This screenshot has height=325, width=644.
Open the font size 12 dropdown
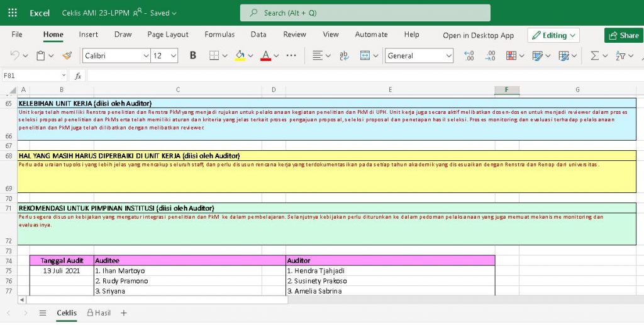(167, 56)
